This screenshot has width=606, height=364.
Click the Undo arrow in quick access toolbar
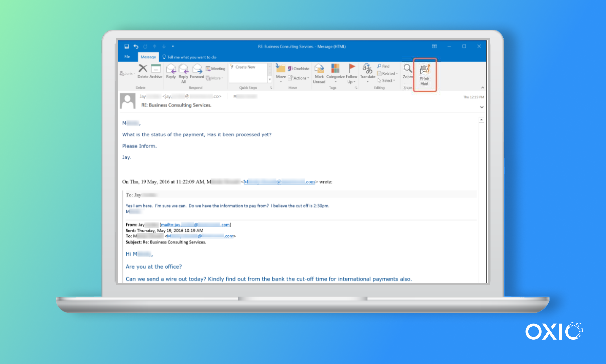click(x=136, y=46)
